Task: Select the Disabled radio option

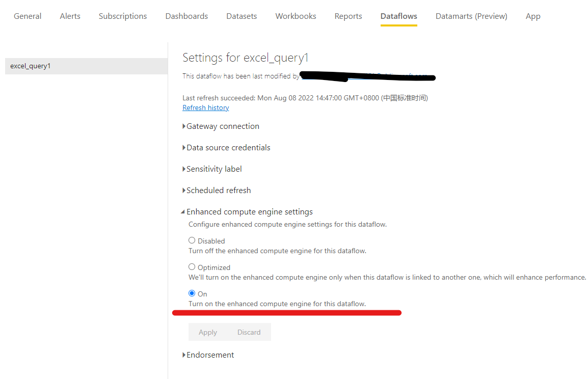Action: tap(192, 240)
